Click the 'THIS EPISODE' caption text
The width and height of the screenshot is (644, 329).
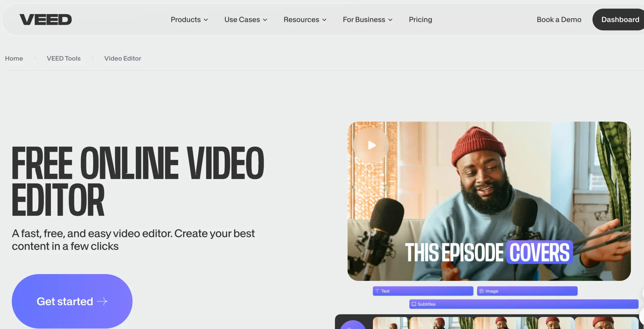(x=454, y=252)
